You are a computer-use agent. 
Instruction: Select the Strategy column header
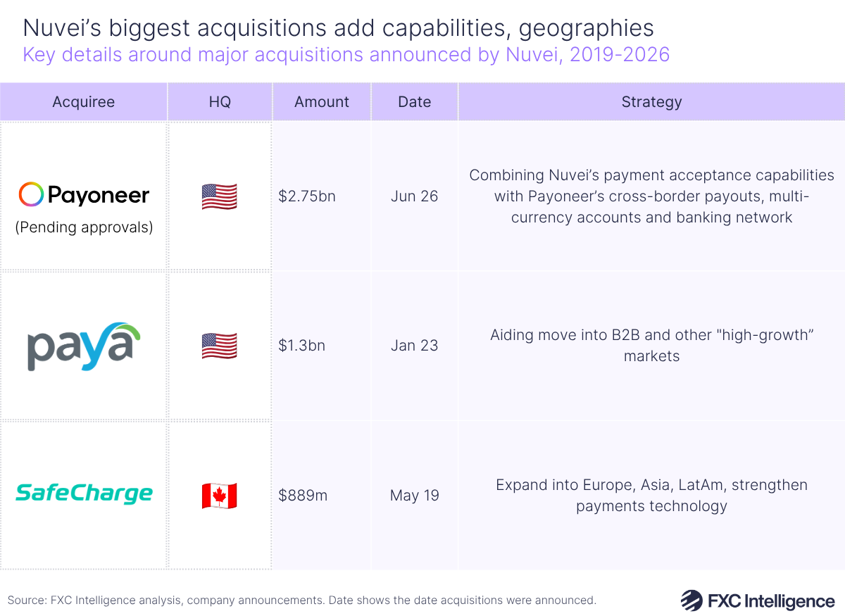tap(651, 101)
